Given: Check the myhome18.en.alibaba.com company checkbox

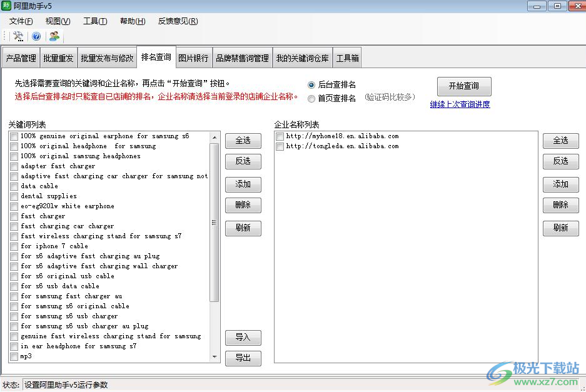Looking at the screenshot, I should click(x=280, y=136).
